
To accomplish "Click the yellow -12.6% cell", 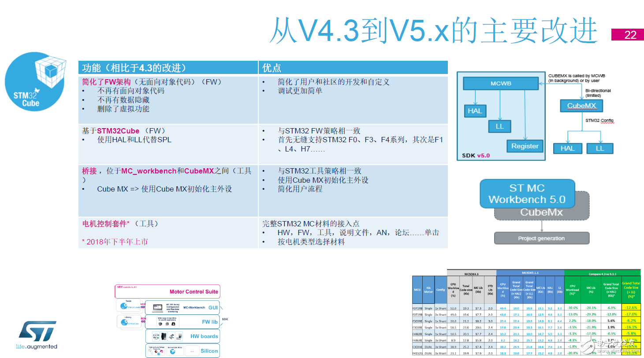I will coord(631,308).
